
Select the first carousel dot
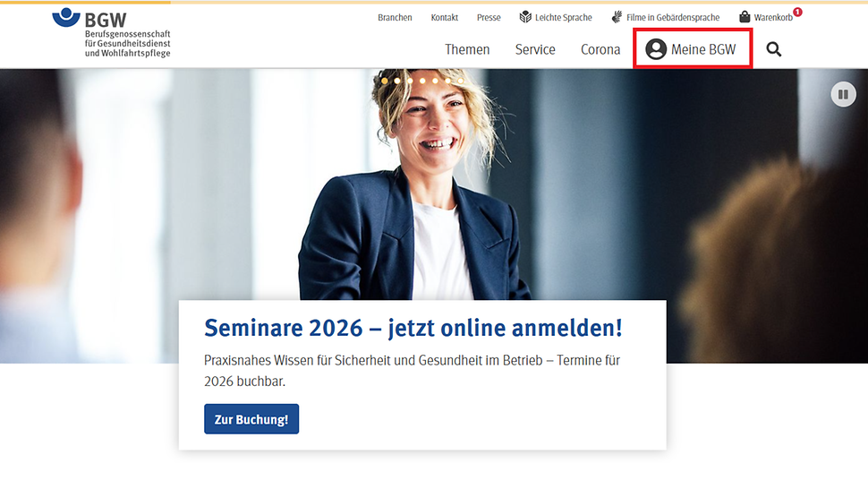click(385, 81)
